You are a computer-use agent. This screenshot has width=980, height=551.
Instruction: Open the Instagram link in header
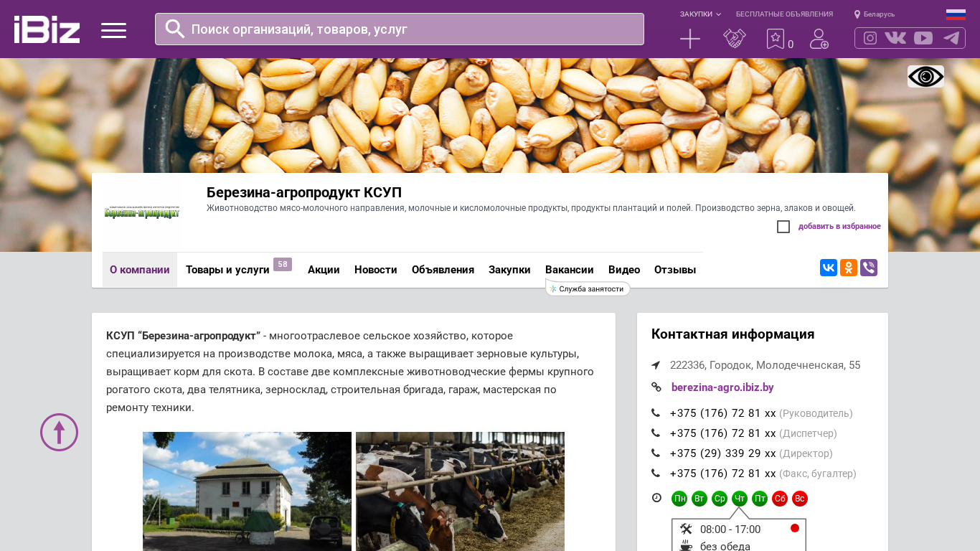point(870,38)
